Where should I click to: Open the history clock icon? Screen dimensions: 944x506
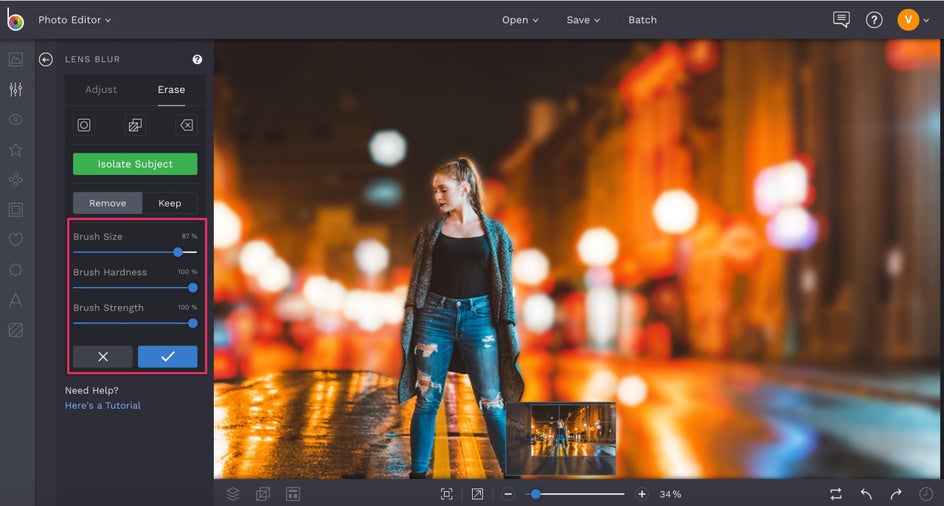click(x=925, y=494)
